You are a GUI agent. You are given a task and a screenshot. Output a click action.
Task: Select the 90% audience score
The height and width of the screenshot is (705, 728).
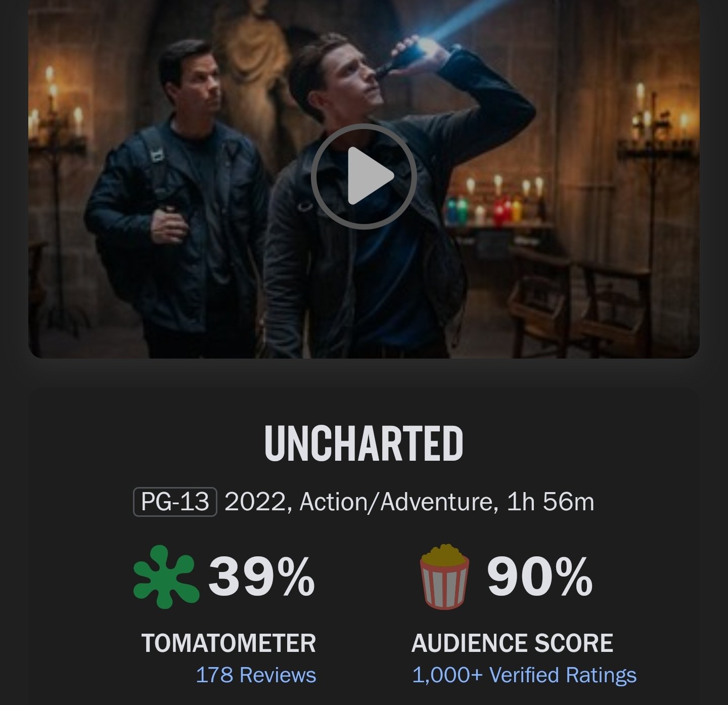click(x=539, y=577)
